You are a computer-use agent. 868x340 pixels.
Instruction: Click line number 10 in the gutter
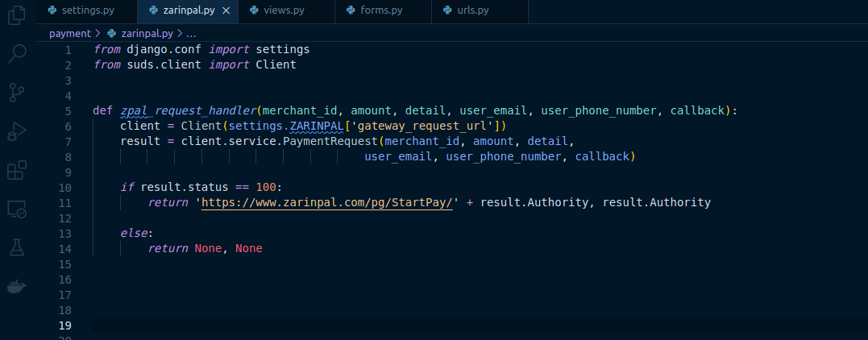pos(64,187)
